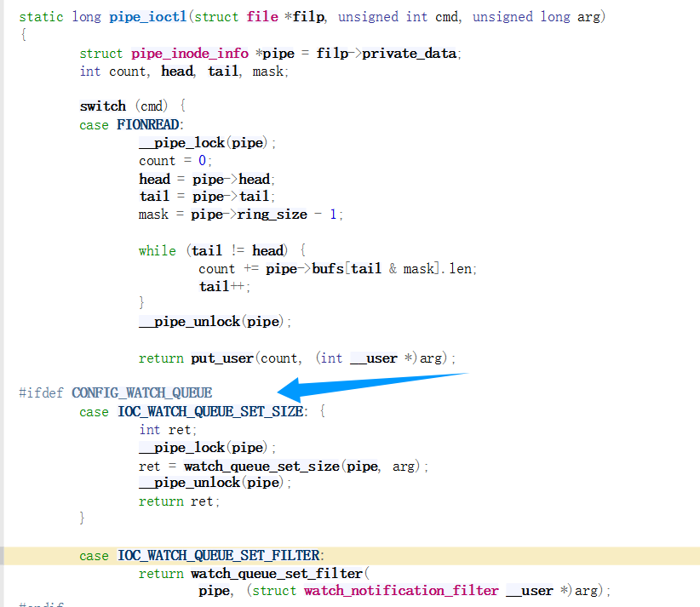Click the 'len' field after bufs[tail & mask]
This screenshot has height=607, width=700.
[x=460, y=269]
